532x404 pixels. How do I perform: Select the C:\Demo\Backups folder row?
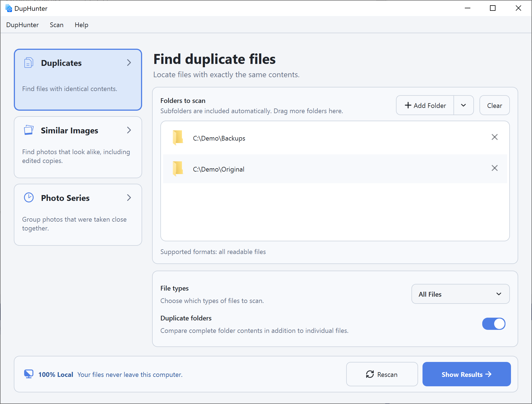tap(335, 138)
